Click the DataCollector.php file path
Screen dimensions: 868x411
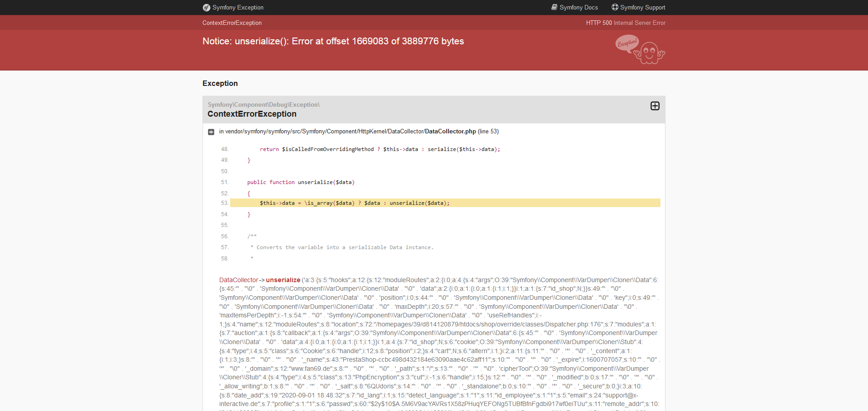pyautogui.click(x=351, y=132)
